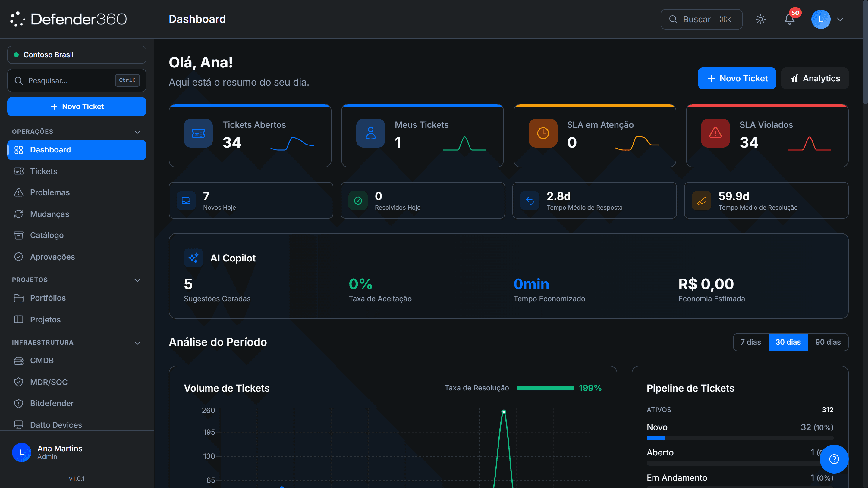Open the user avatar dropdown arrow
The width and height of the screenshot is (868, 488).
[840, 19]
